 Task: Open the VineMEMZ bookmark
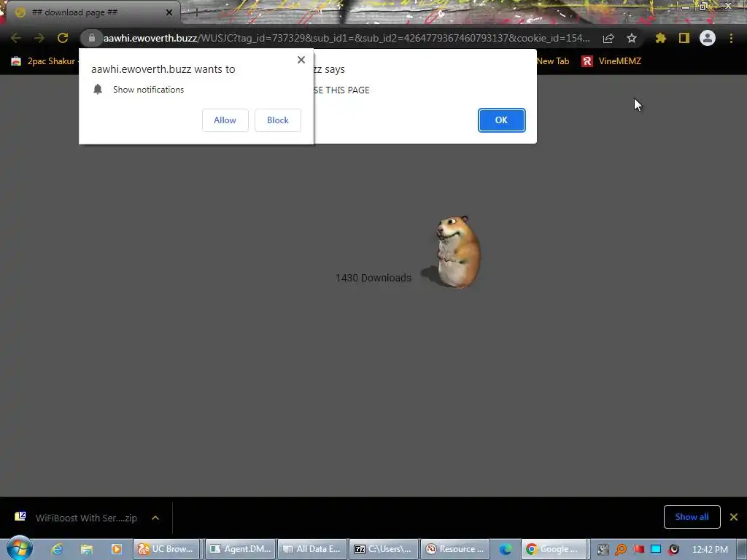click(x=611, y=61)
